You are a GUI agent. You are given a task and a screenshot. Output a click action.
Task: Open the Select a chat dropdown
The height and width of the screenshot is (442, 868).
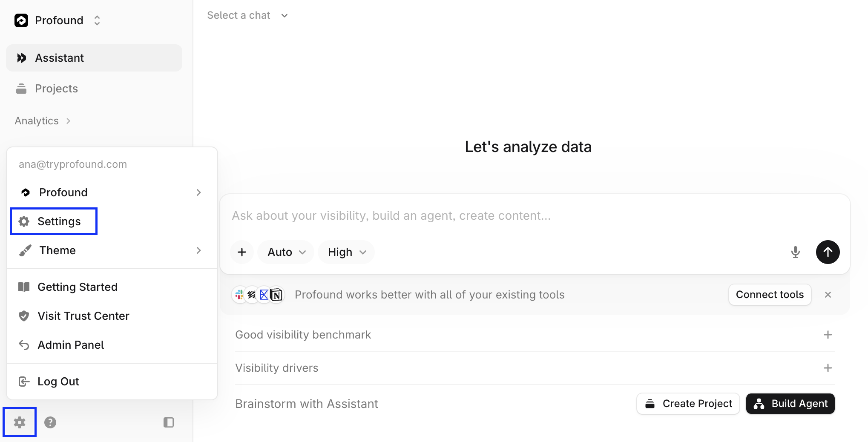[x=247, y=15]
